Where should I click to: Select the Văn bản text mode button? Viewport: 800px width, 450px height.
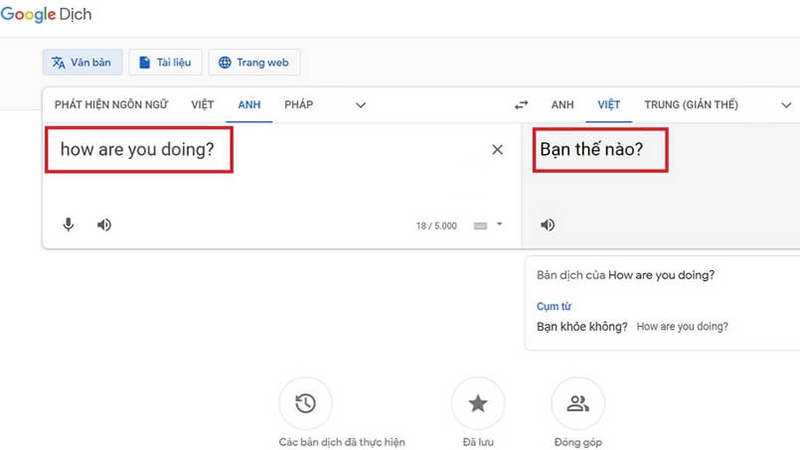coord(82,62)
